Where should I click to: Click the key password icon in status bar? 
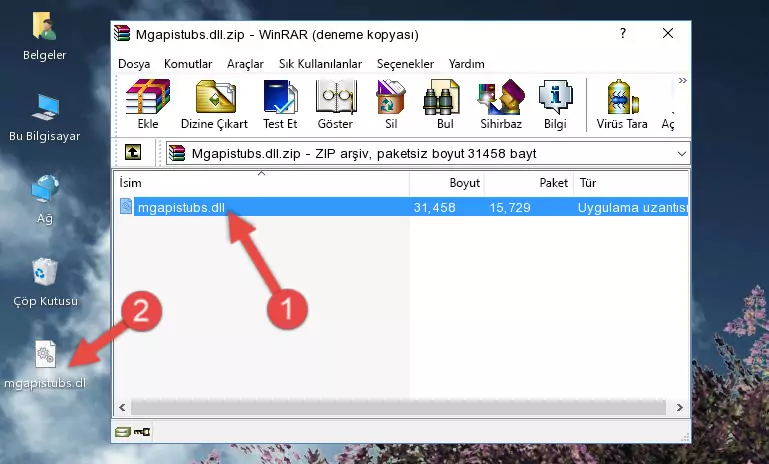(142, 432)
